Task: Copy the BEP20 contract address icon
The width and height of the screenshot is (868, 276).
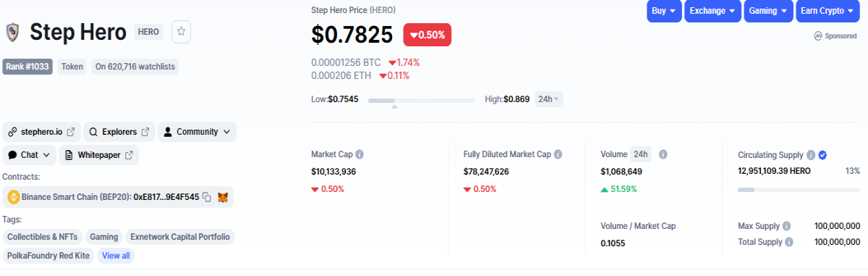Action: (x=207, y=197)
